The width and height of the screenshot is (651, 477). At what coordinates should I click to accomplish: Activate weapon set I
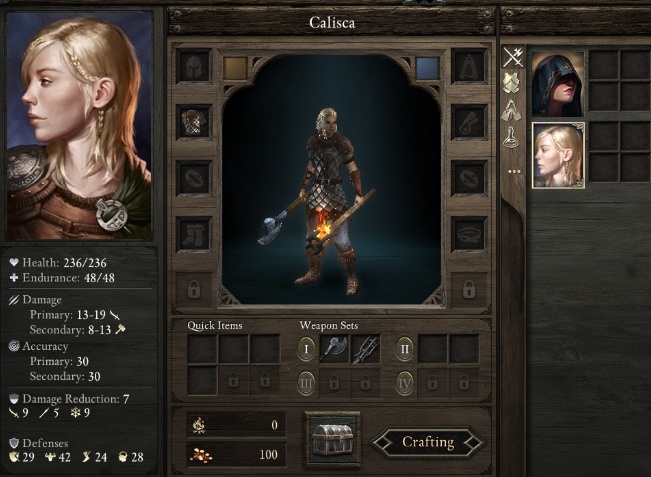(306, 349)
